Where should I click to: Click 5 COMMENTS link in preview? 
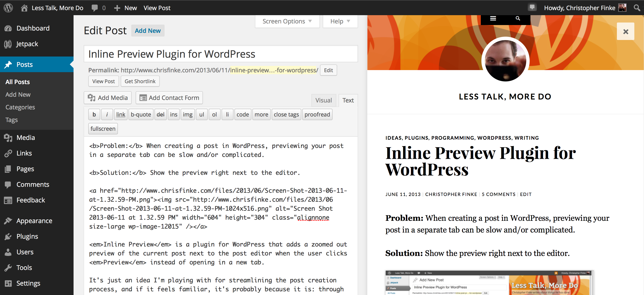499,194
